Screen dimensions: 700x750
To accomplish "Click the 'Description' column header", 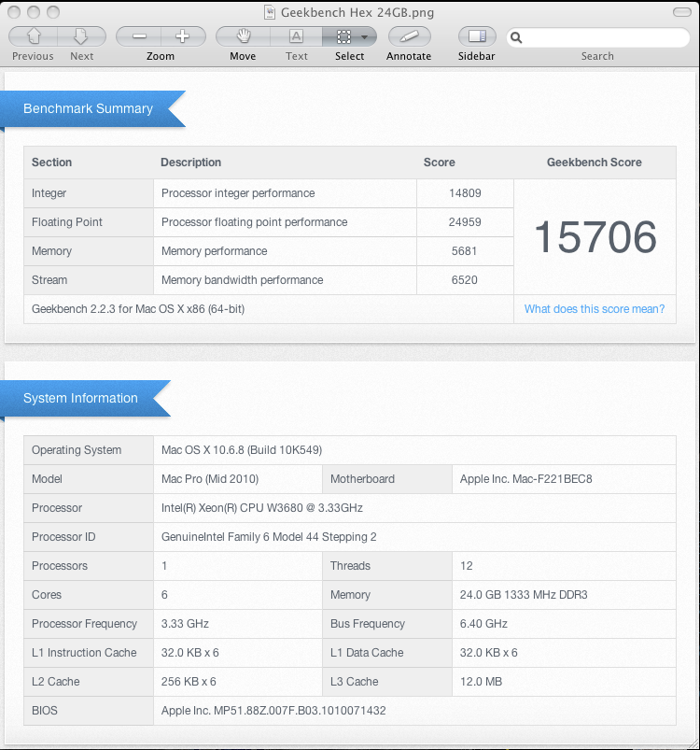I will (x=191, y=163).
